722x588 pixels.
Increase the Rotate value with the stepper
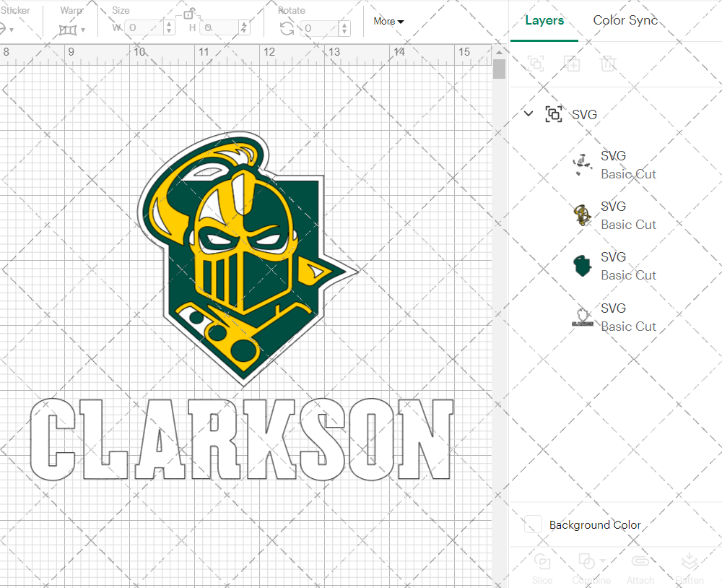point(343,24)
